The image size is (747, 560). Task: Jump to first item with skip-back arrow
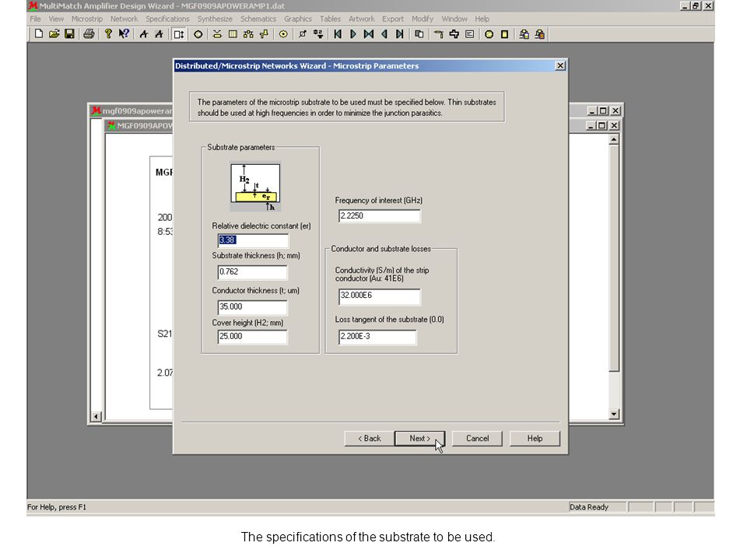point(337,34)
